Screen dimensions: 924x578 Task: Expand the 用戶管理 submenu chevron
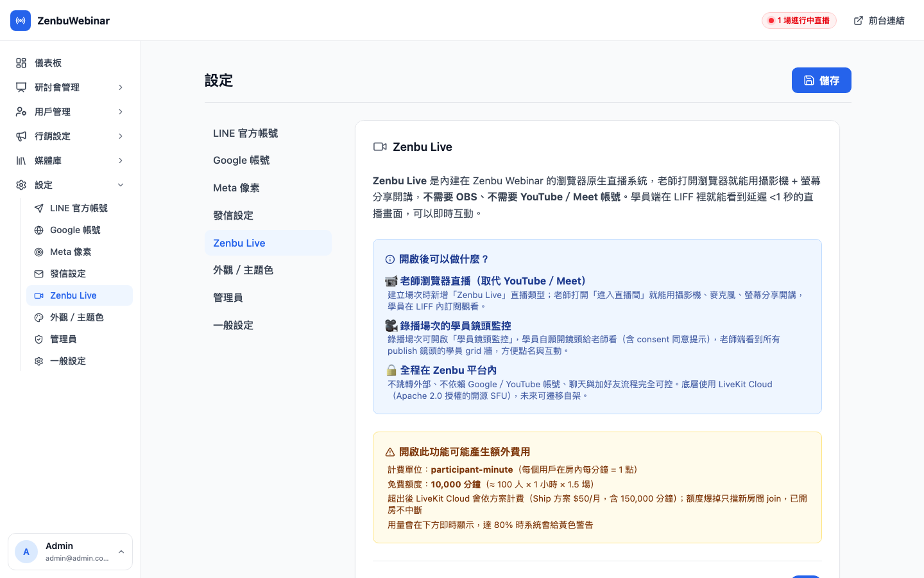click(121, 112)
